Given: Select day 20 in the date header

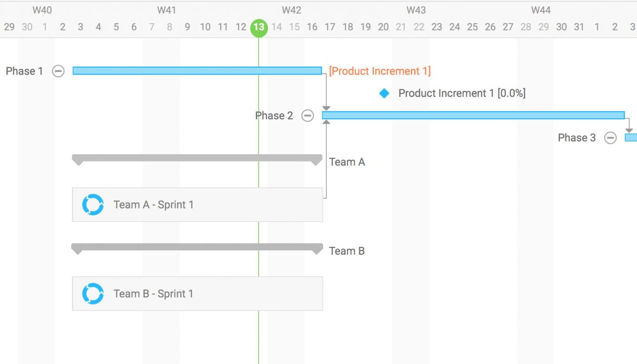Looking at the screenshot, I should pos(384,27).
